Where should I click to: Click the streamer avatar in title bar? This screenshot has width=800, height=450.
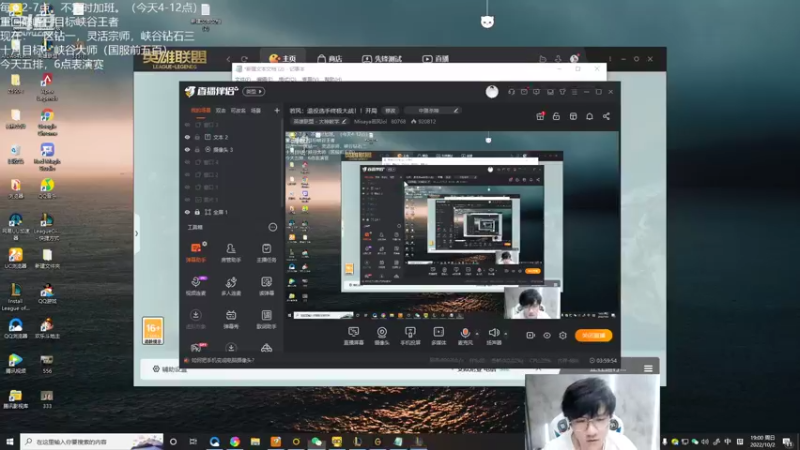[x=492, y=91]
